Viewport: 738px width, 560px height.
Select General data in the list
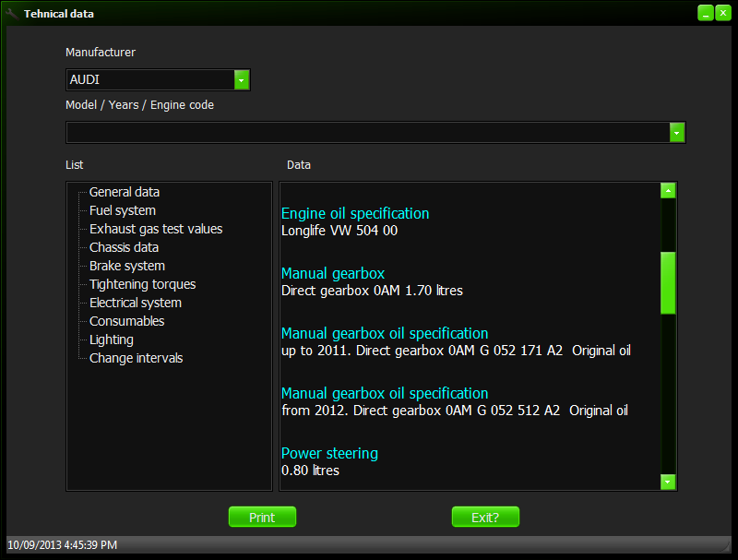point(125,192)
